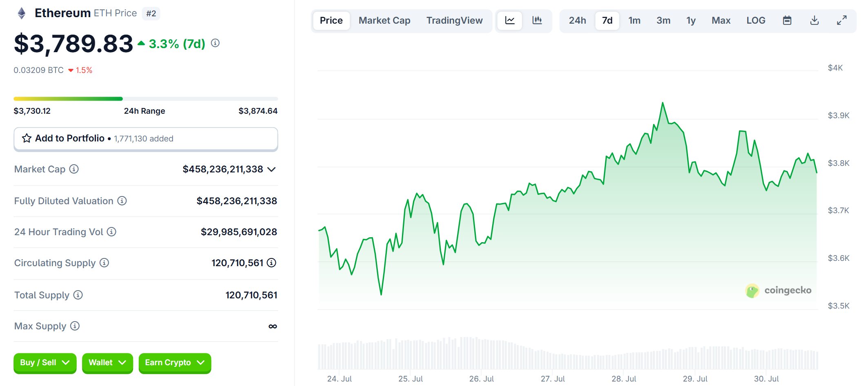This screenshot has height=386, width=868.
Task: Open the 7d price change info icon
Action: pos(215,43)
